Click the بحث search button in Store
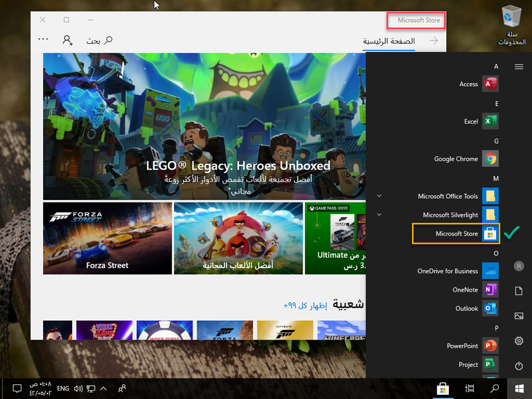 pyautogui.click(x=99, y=41)
